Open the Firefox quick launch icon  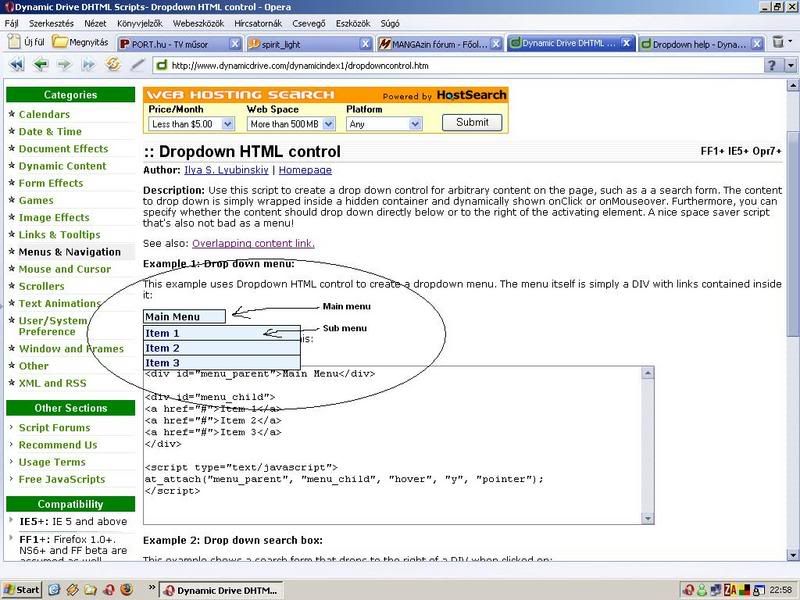127,590
